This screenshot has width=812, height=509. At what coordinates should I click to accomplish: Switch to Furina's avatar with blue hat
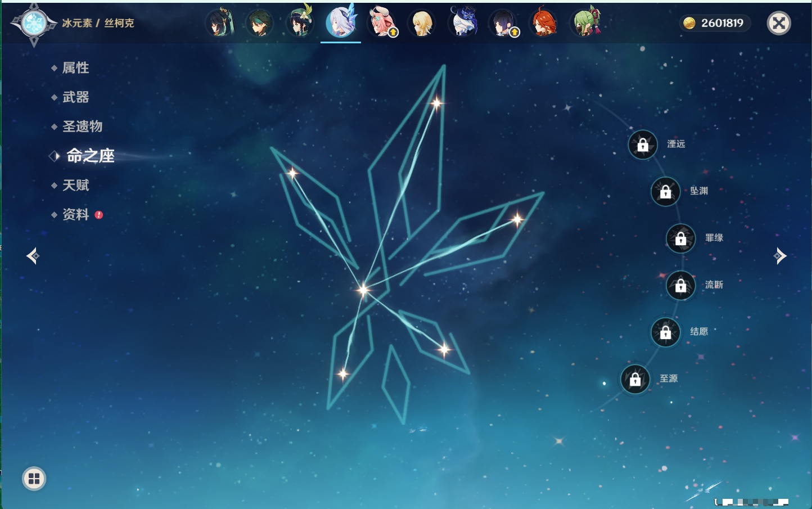463,23
